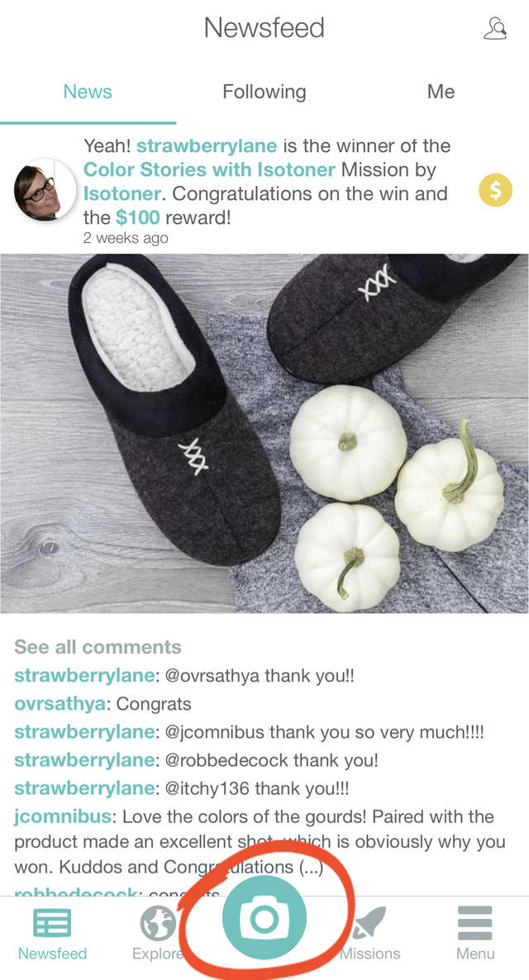Open the Color Stories with Isotoner mission link
Image resolution: width=529 pixels, height=980 pixels.
pos(209,169)
